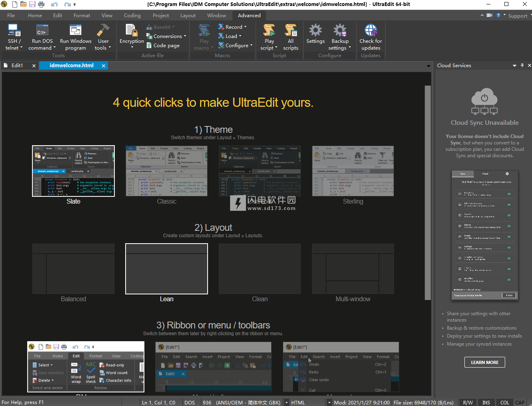Open the SSH / telnet tool
532x406 pixels.
tap(14, 37)
